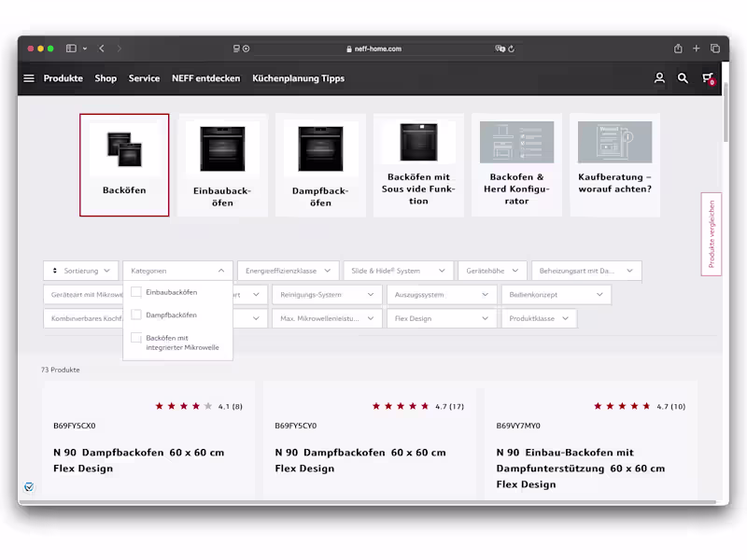Open Backöfen mit Sous vide Funktion tile
This screenshot has width=747, height=560.
(x=418, y=165)
